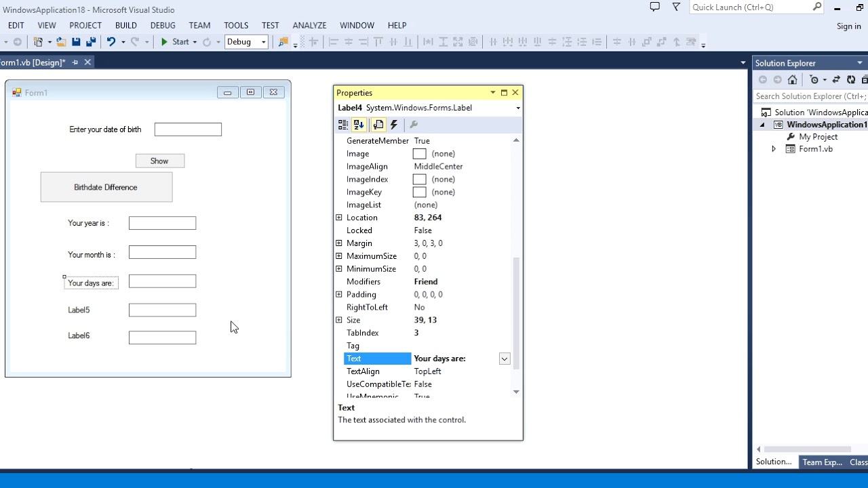The image size is (868, 488).
Task: Expand the Form1.vb tree node
Action: point(774,149)
